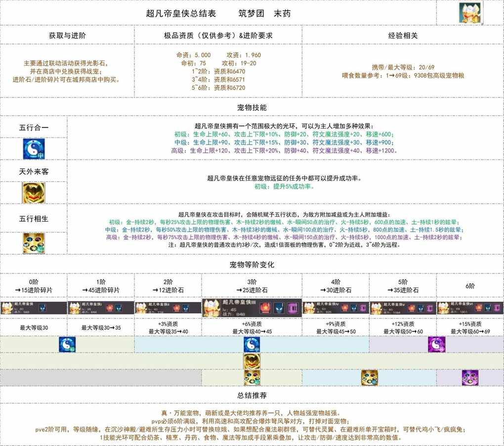Click the 6阶 pet card thumbnail
The image size is (504, 446).
tap(470, 308)
